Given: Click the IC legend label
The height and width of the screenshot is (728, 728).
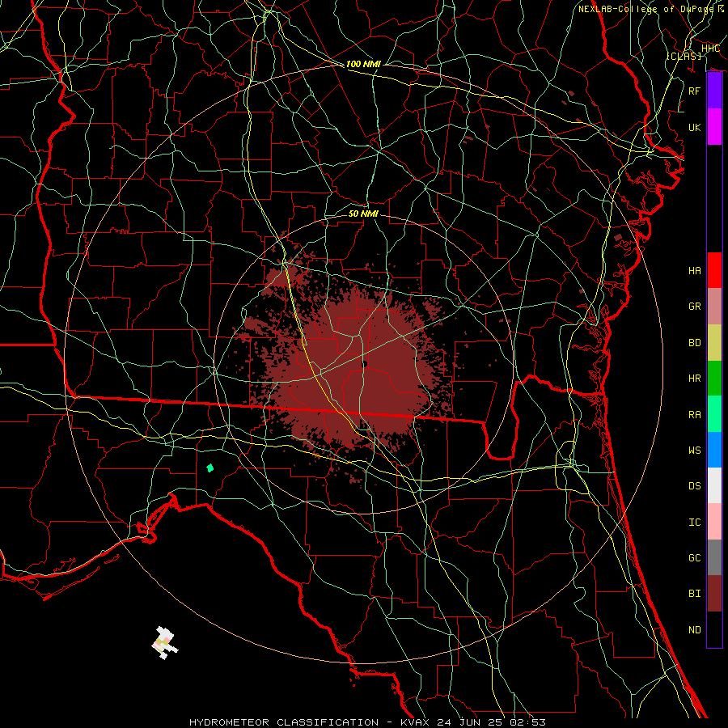Looking at the screenshot, I should 695,523.
